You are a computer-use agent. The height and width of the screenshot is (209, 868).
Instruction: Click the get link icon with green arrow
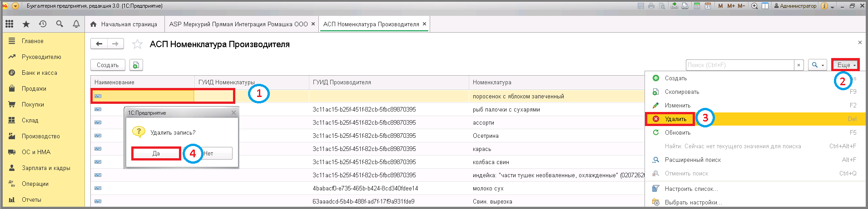click(675, 6)
